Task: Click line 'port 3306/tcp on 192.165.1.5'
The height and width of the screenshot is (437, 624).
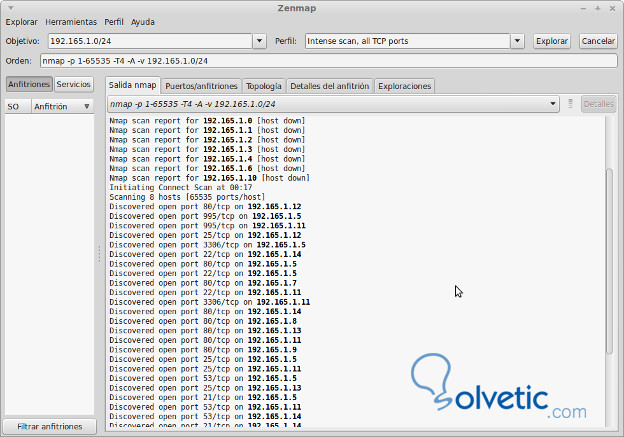Action: [207, 245]
